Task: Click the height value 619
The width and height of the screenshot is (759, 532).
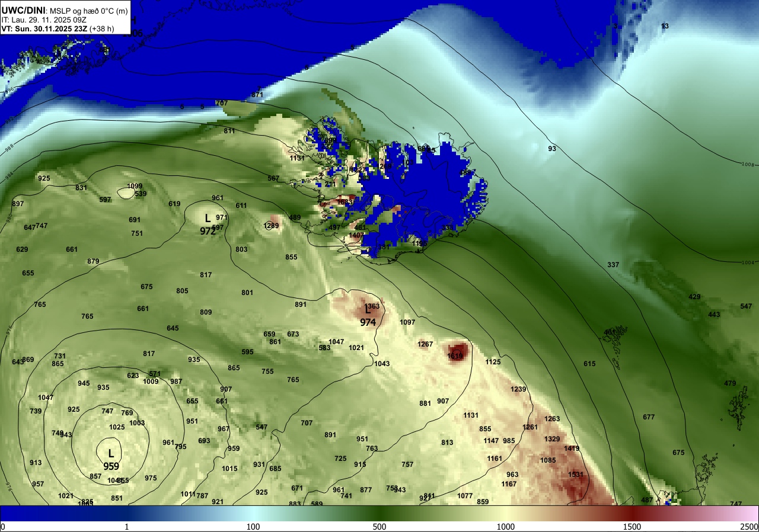Action: [174, 204]
